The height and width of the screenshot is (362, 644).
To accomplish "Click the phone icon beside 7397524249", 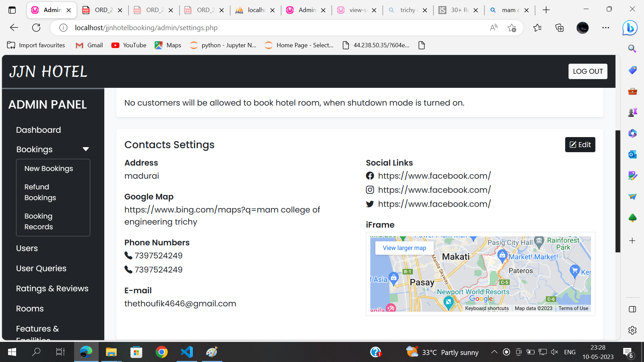I will [x=128, y=255].
